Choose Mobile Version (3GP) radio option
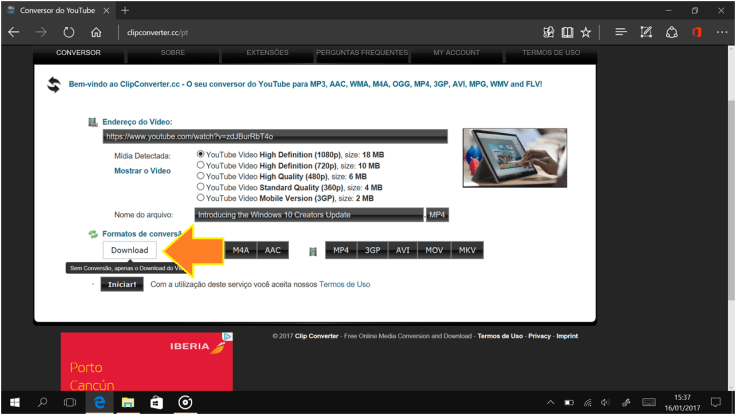The image size is (736, 415). pyautogui.click(x=201, y=197)
